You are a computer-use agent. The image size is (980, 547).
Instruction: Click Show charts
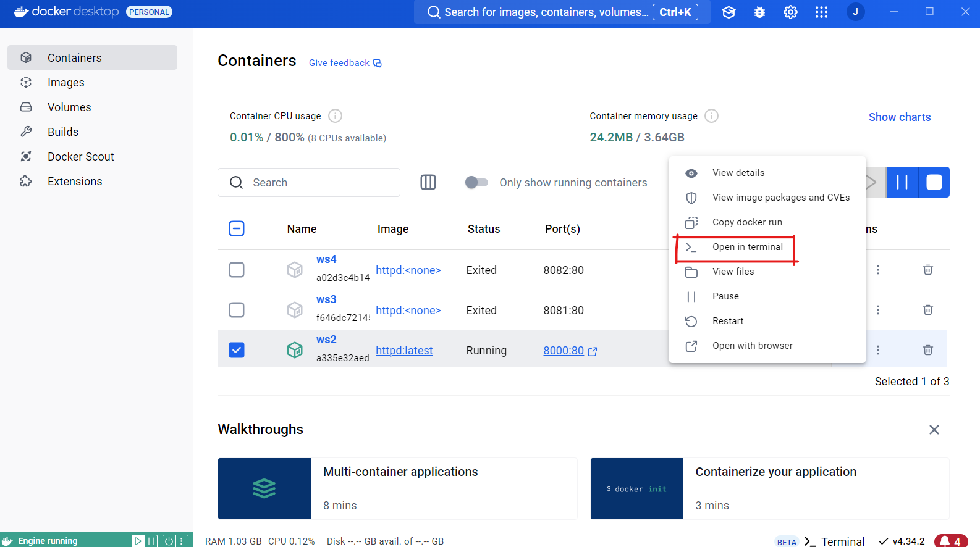point(900,117)
